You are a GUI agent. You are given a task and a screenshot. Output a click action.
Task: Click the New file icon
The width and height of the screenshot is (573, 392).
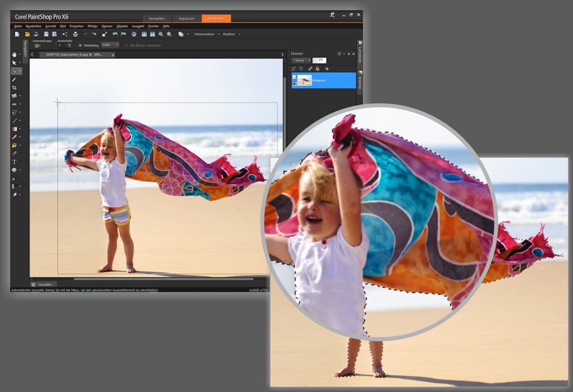(x=17, y=34)
